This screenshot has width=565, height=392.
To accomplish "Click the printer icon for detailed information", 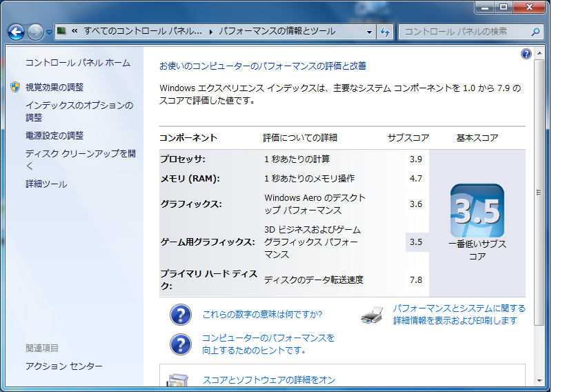I will [372, 315].
